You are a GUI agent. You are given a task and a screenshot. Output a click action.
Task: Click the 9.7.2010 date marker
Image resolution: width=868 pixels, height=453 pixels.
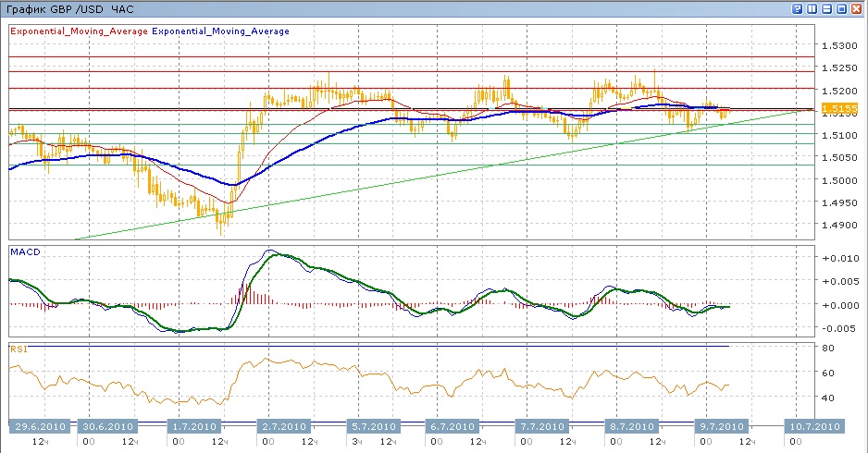(x=719, y=427)
